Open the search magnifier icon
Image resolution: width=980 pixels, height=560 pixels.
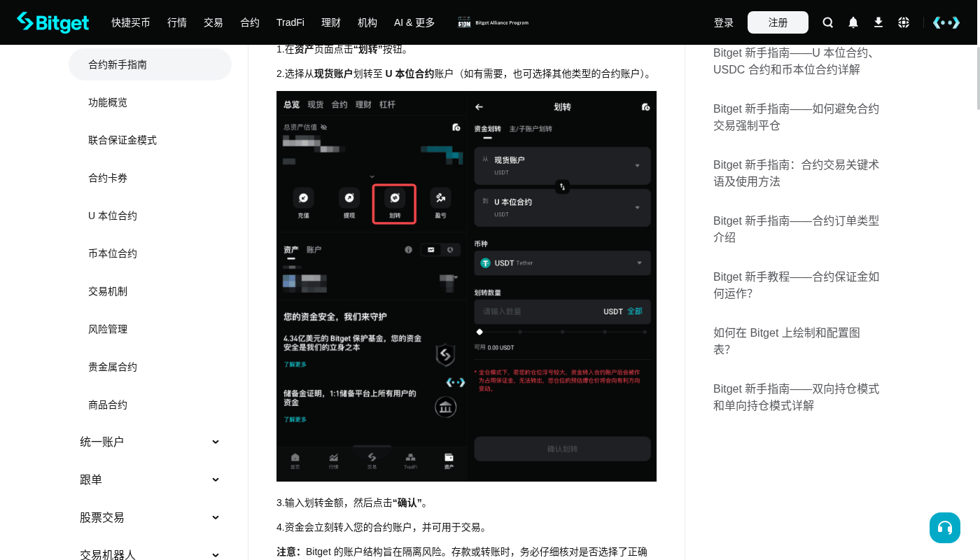pyautogui.click(x=828, y=22)
